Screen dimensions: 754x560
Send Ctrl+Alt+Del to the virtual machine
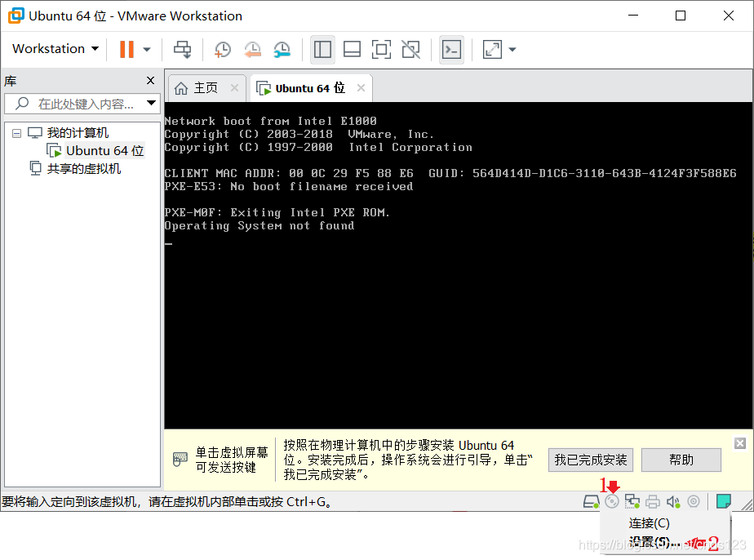point(182,49)
